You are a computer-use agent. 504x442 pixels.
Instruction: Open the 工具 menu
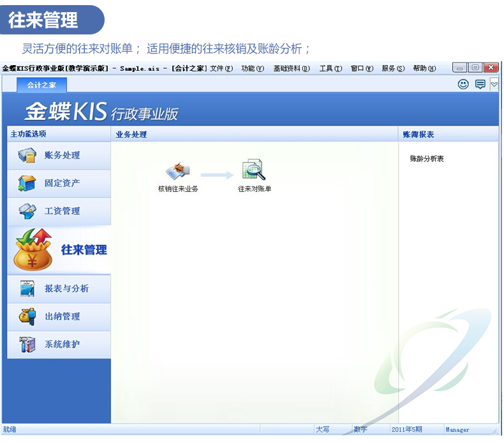330,68
